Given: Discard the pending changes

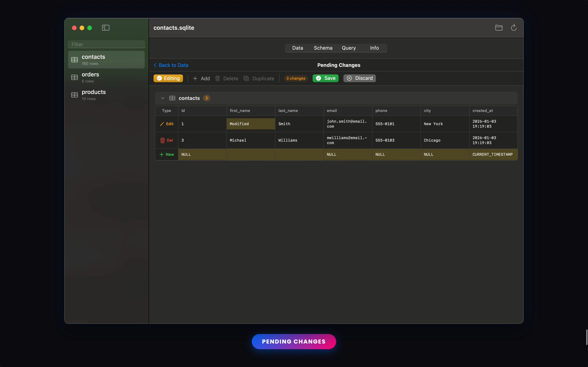Looking at the screenshot, I should tap(359, 78).
